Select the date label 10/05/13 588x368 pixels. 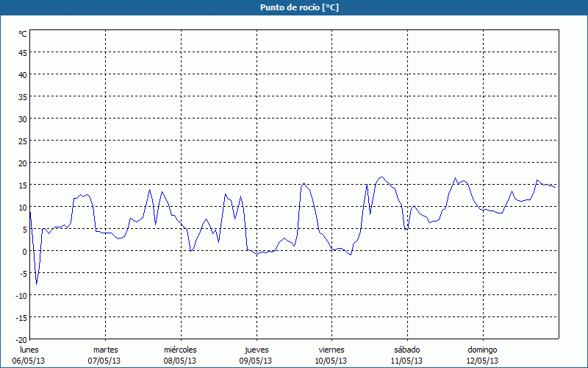[331, 361]
